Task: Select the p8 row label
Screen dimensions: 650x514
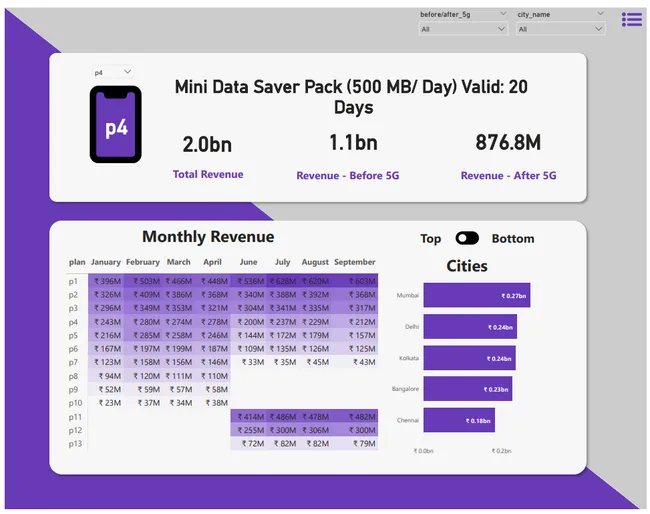Action: [73, 376]
